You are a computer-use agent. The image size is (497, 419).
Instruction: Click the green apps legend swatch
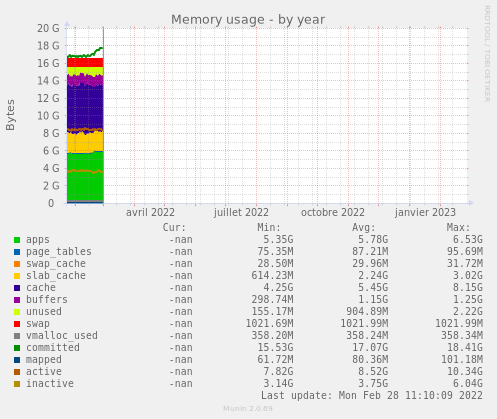coord(17,240)
